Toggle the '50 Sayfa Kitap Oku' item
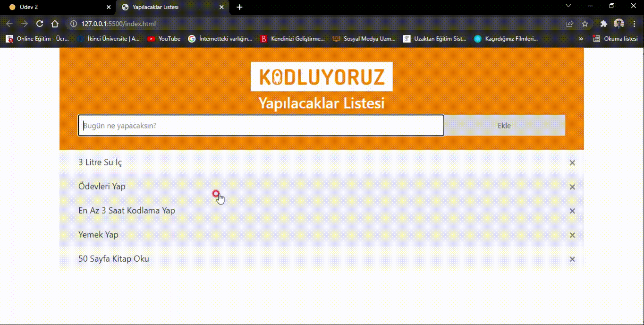 tap(322, 258)
